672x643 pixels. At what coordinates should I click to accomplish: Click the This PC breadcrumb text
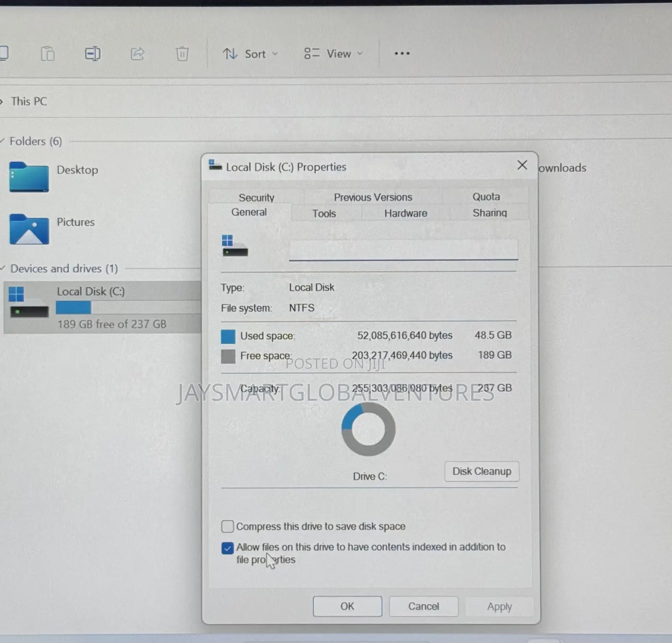pos(29,101)
